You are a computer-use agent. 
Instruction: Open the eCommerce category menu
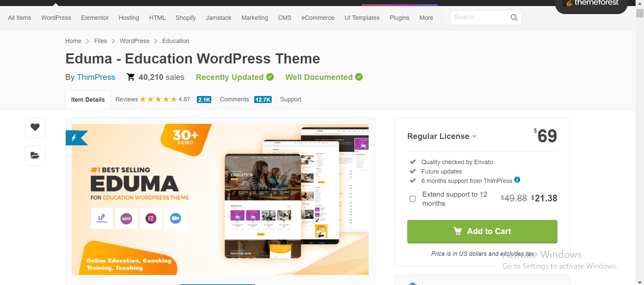(x=318, y=18)
